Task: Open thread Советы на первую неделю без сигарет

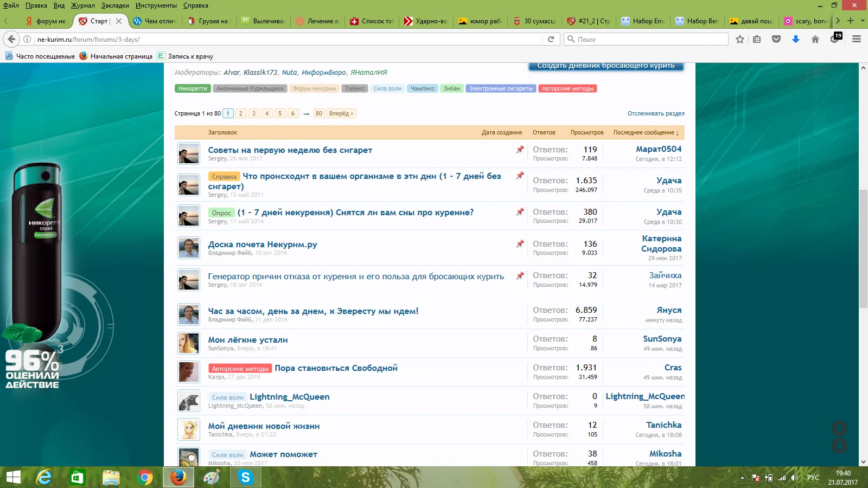Action: click(x=290, y=150)
